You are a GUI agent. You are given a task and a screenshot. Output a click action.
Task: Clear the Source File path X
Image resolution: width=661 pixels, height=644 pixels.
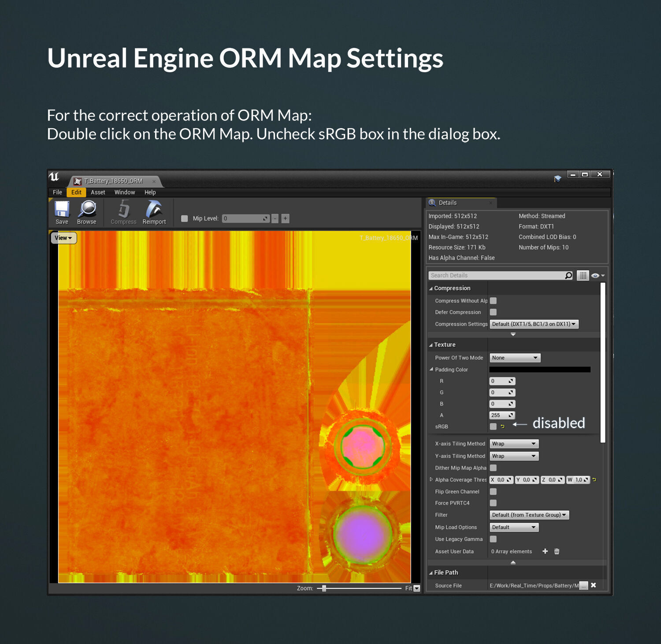[x=594, y=585]
